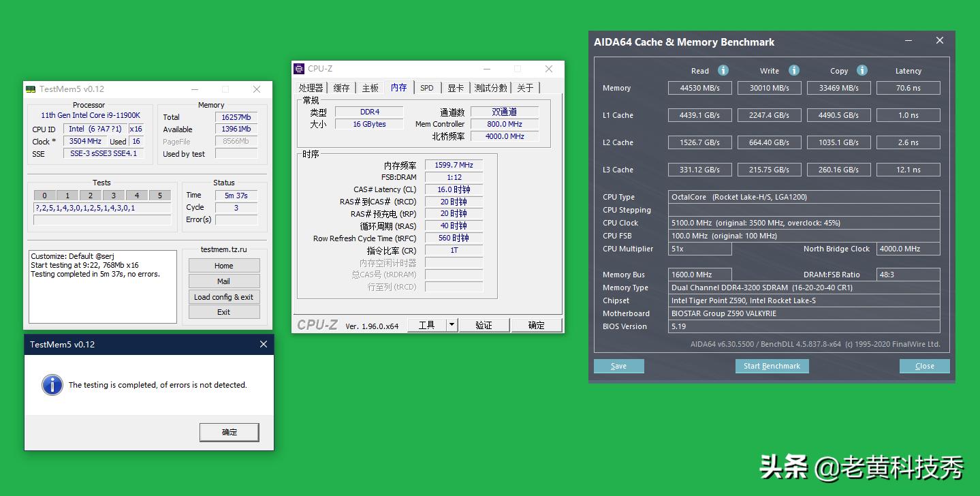980x496 pixels.
Task: Click the L2 Cache Write value 664.40 GB/s
Action: [x=770, y=142]
